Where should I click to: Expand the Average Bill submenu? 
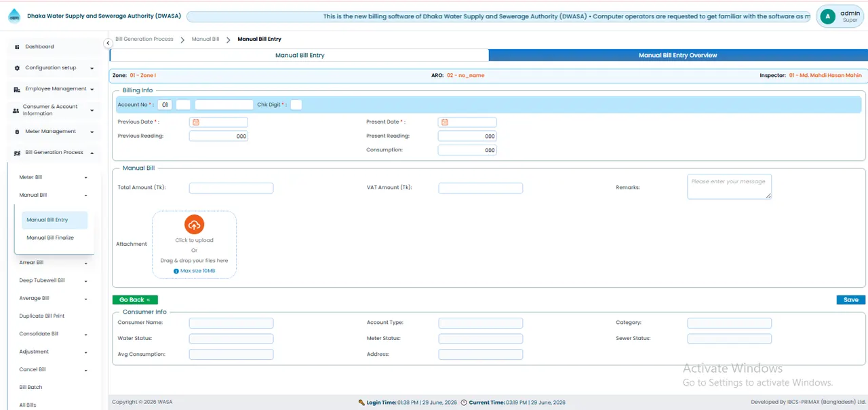point(86,299)
